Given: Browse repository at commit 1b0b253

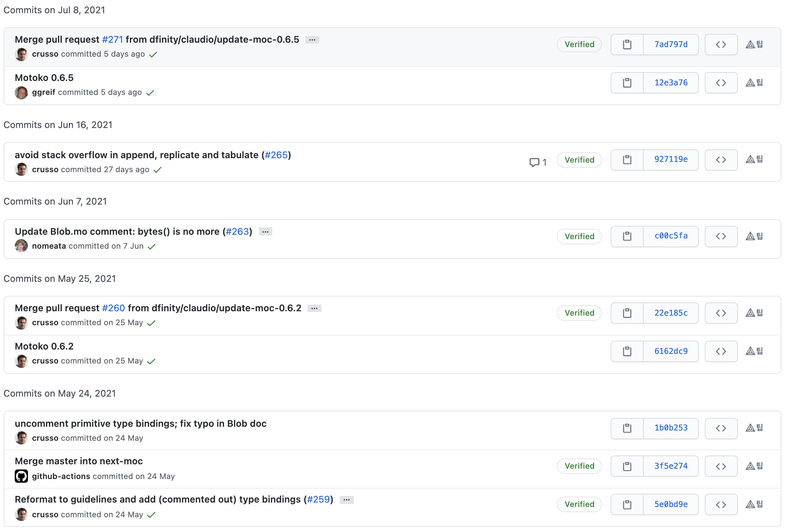Looking at the screenshot, I should [x=721, y=428].
